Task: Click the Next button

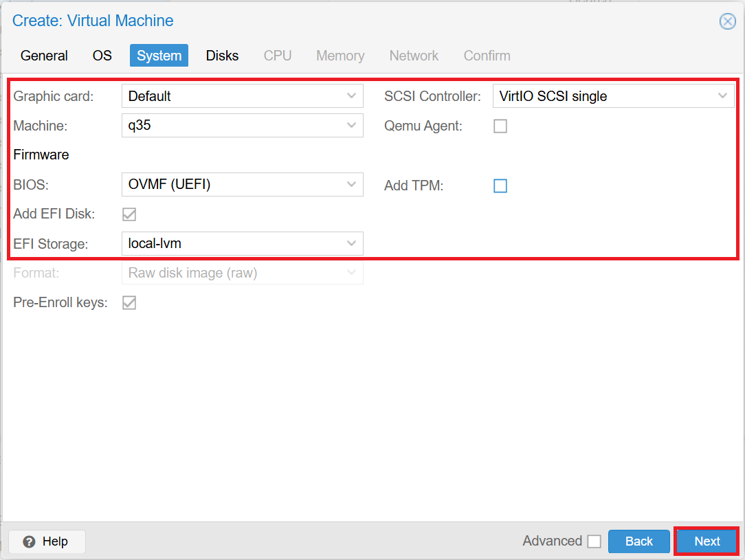Action: click(707, 541)
